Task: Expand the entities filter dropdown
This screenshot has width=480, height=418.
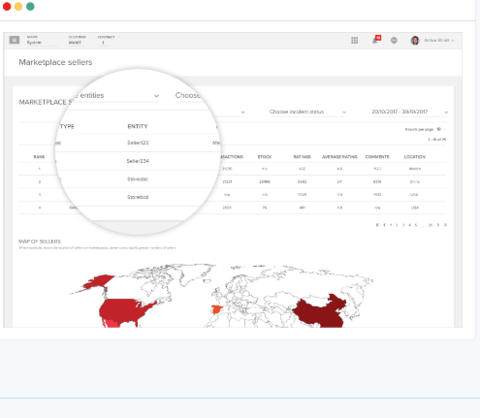Action: point(116,96)
